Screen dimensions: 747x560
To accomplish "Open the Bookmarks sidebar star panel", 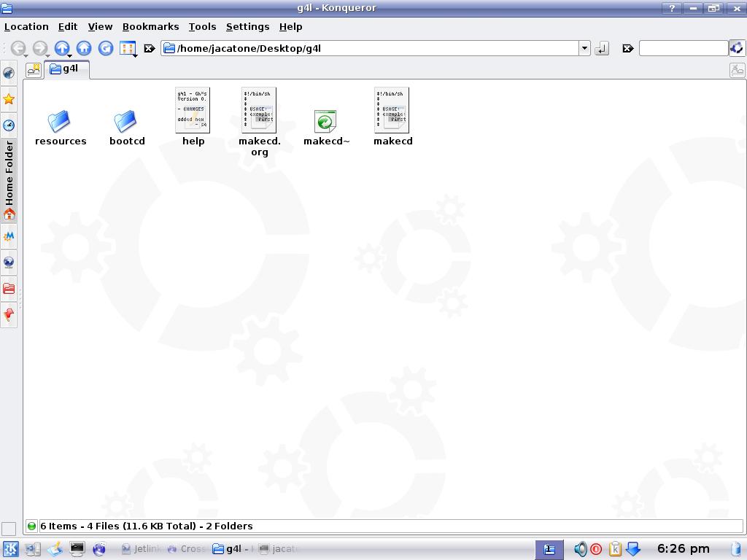I will point(9,99).
